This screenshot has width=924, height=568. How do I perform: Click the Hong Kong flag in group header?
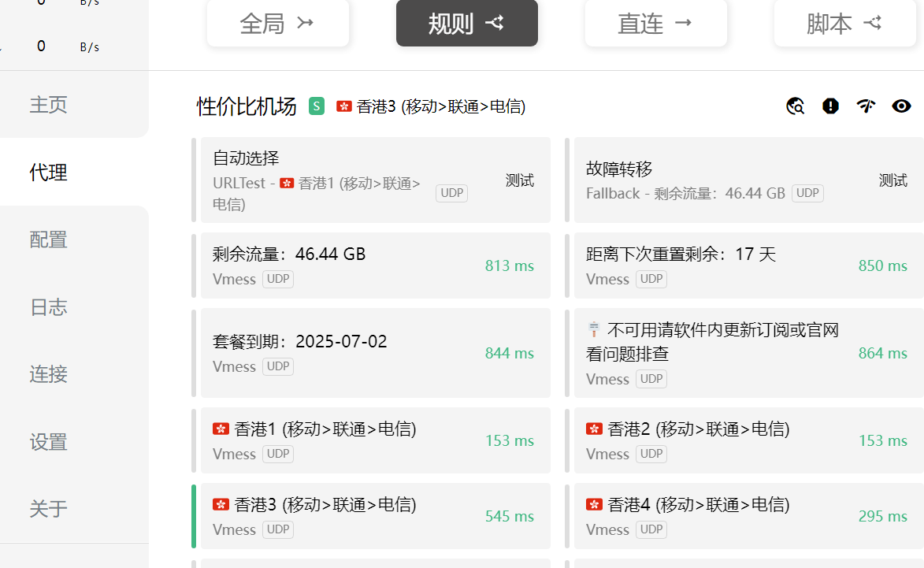(344, 106)
